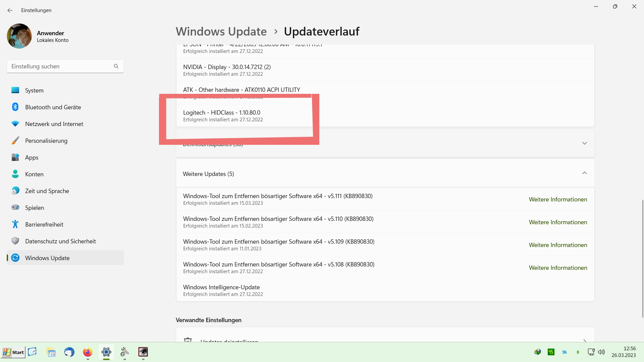Open Weitere Informationen for v5.108 update
644x362 pixels.
558,268
